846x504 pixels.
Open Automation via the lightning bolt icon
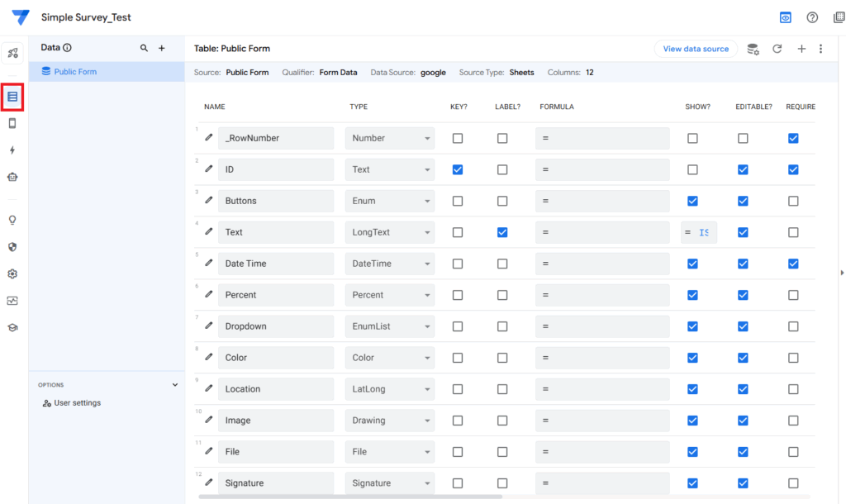click(12, 150)
